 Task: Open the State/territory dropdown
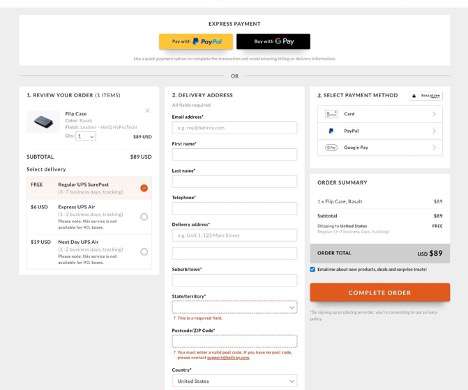click(234, 307)
